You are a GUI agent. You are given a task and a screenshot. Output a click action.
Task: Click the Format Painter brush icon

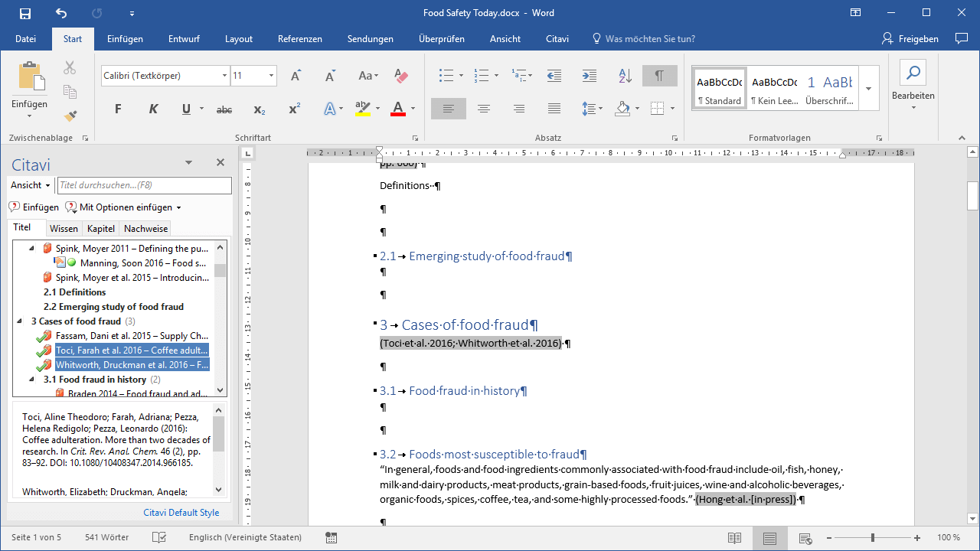(x=70, y=116)
